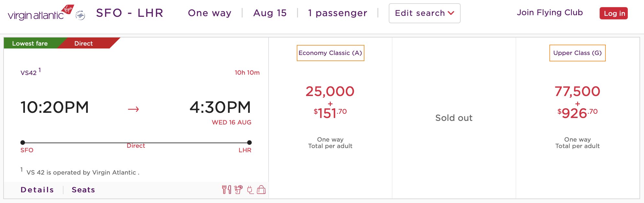Click the red arrow between flight times
The height and width of the screenshot is (203, 644).
133,109
